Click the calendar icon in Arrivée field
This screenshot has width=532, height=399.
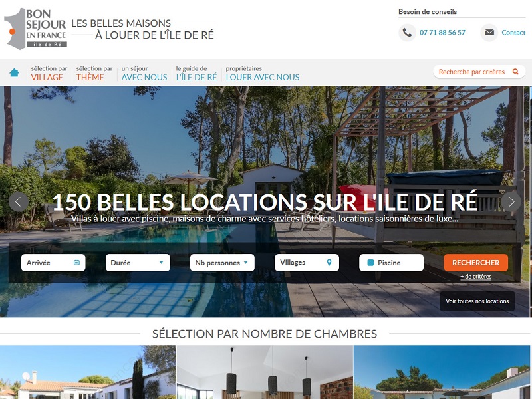pos(76,263)
